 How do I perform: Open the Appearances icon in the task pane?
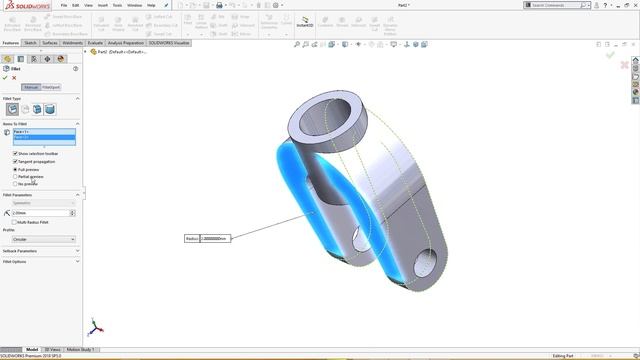(x=636, y=92)
